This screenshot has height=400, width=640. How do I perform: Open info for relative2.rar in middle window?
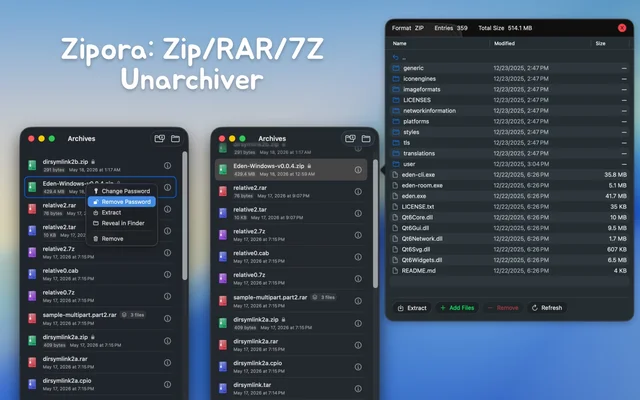[358, 191]
